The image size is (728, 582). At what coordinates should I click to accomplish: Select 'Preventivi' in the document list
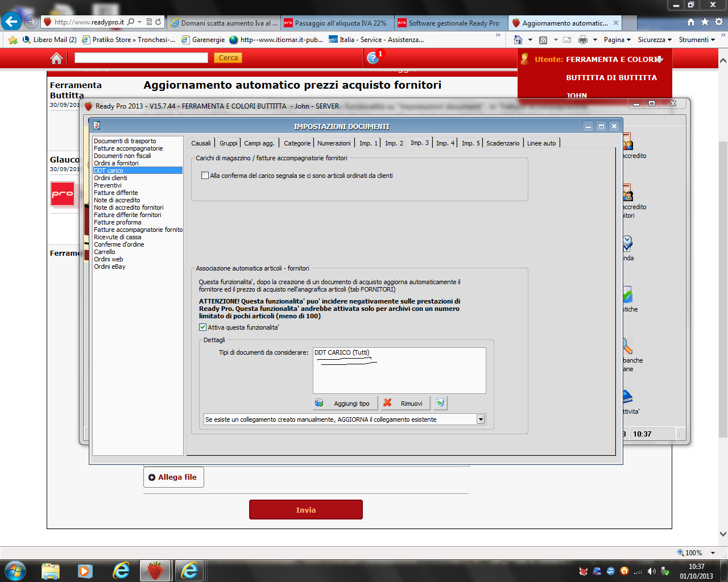pyautogui.click(x=107, y=185)
